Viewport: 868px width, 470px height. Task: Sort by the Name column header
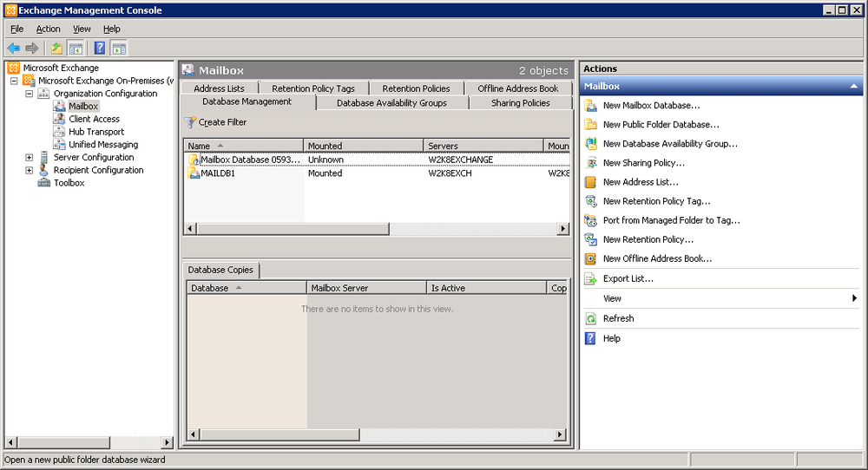point(244,146)
